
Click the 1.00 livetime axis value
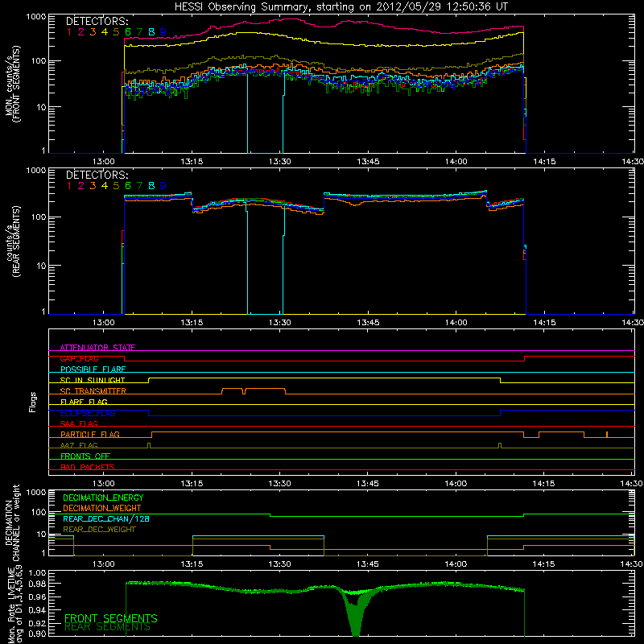coord(38,573)
